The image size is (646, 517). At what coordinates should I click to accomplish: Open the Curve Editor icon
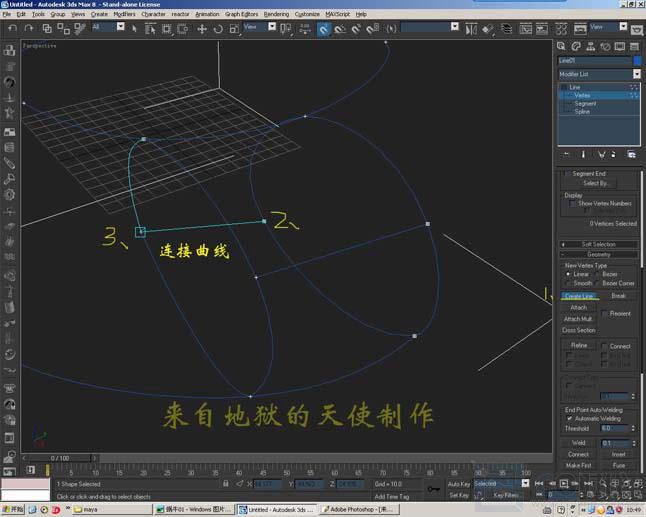pos(525,28)
